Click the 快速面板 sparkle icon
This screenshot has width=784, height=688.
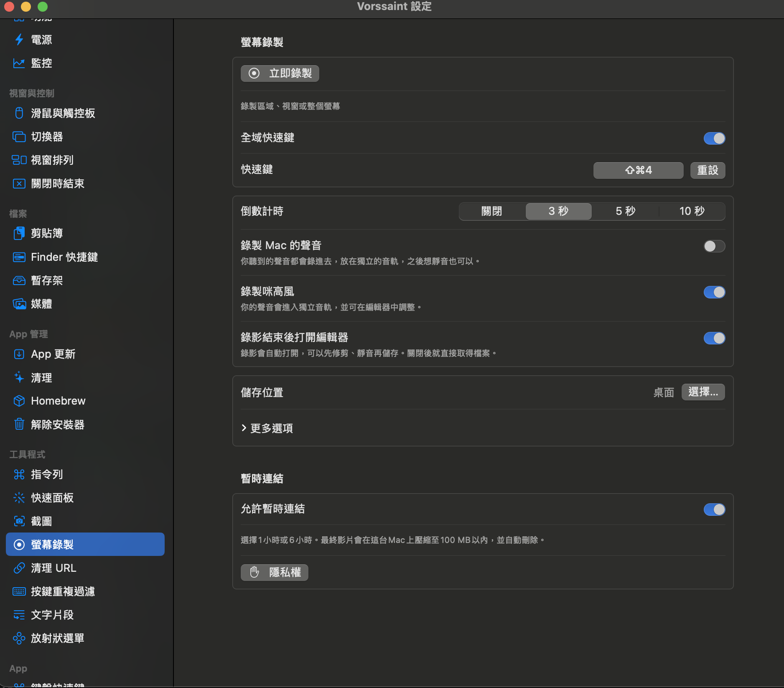coord(19,498)
